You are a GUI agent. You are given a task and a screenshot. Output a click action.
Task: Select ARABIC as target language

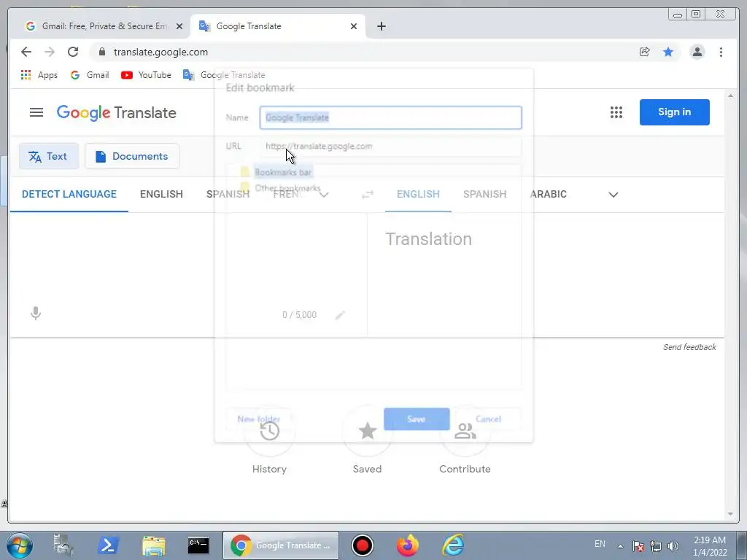tap(549, 194)
